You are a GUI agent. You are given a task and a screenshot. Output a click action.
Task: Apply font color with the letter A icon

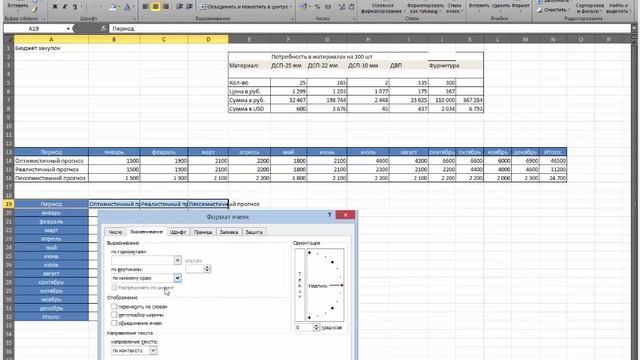click(x=127, y=7)
